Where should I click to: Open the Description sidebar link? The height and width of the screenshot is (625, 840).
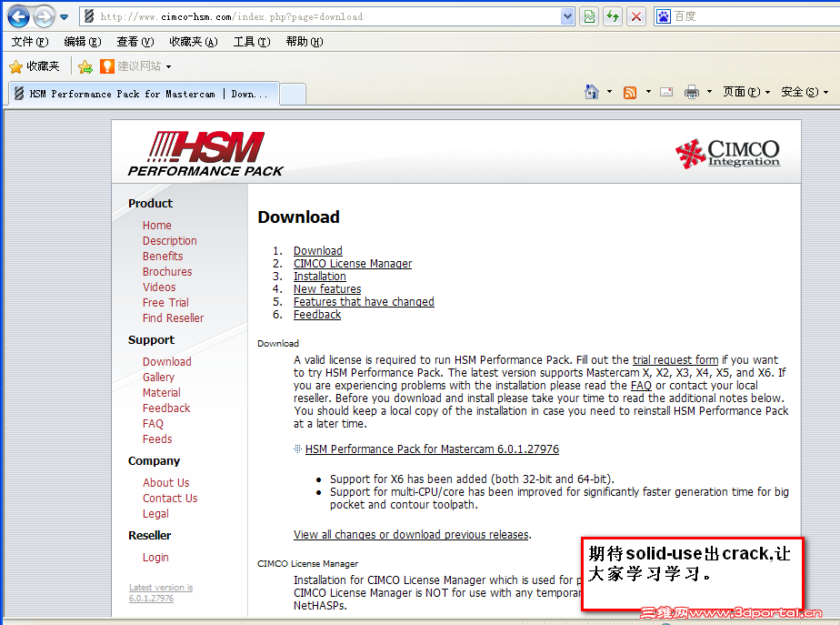[170, 241]
